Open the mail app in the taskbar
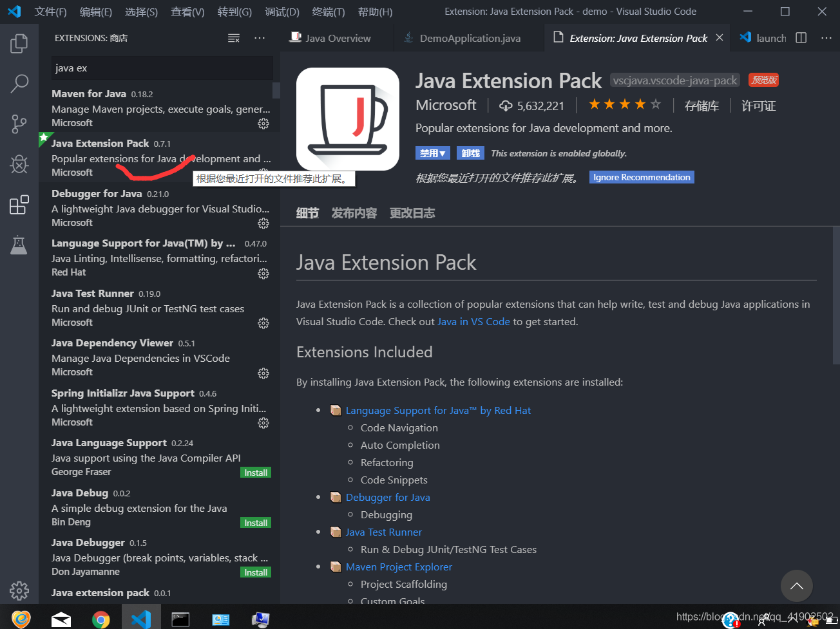The image size is (840, 629). (61, 619)
